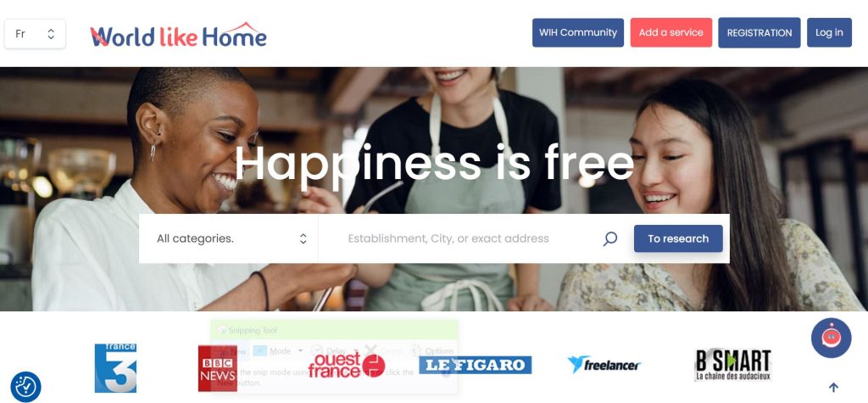868x403 pixels.
Task: Click the Freelancer logo
Action: [604, 365]
